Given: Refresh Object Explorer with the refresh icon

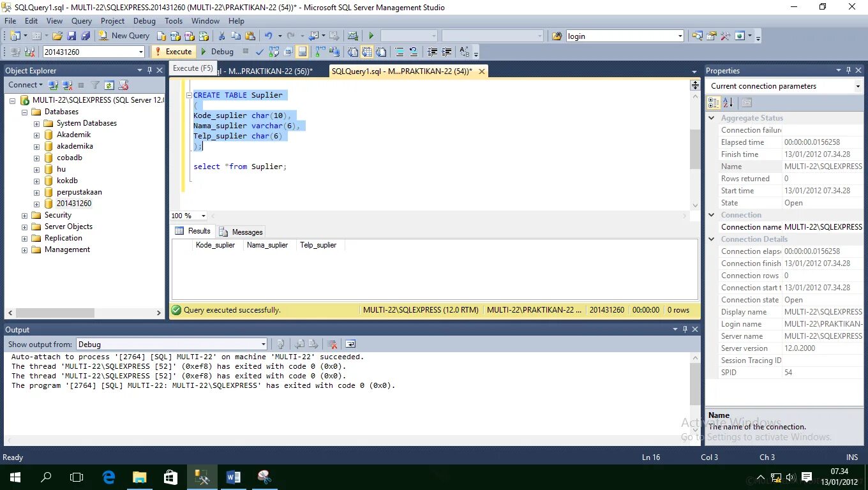Looking at the screenshot, I should (109, 85).
